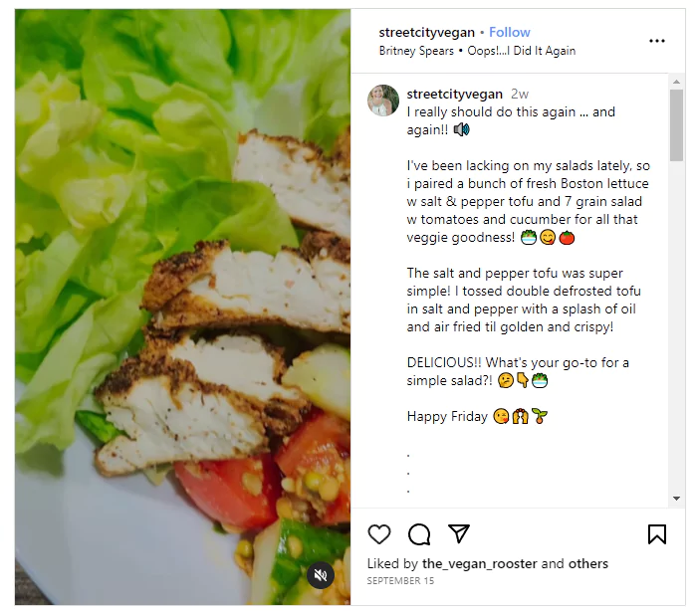Toggle video sound with the mute icon
Viewport: 695px width, 616px height.
(320, 575)
